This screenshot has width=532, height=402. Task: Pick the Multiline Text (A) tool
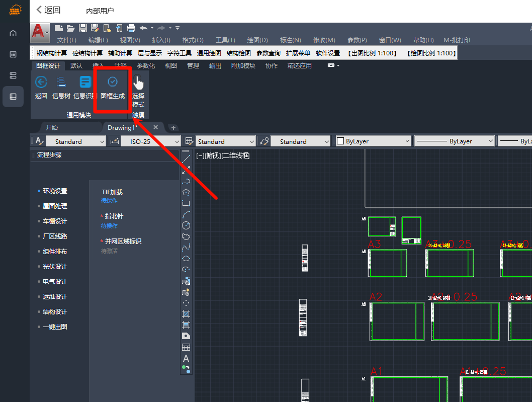click(x=186, y=359)
